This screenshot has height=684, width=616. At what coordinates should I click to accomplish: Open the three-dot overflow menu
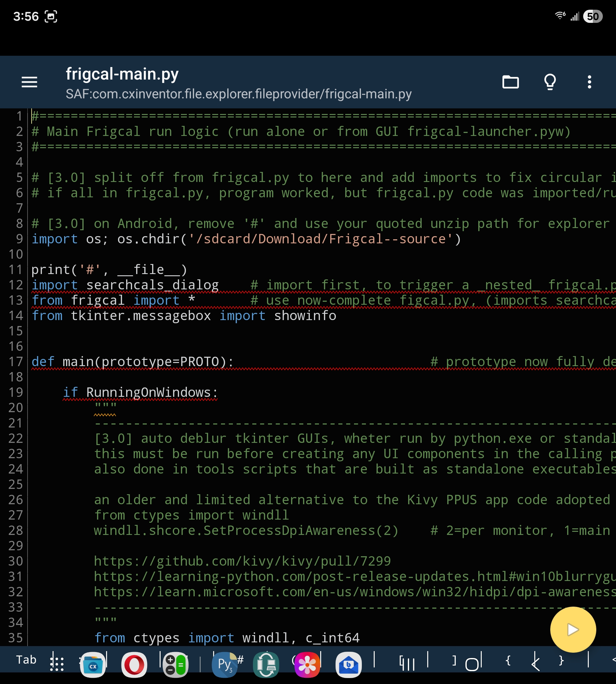(x=589, y=82)
